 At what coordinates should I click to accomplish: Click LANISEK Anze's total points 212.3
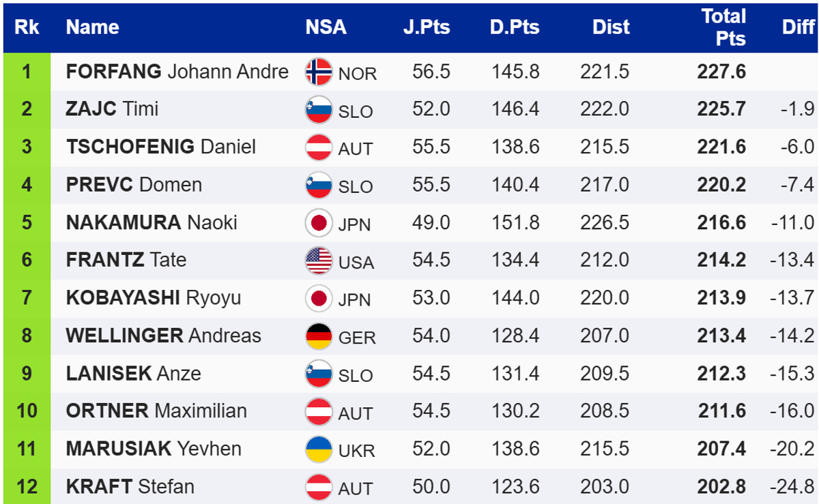[x=721, y=374]
